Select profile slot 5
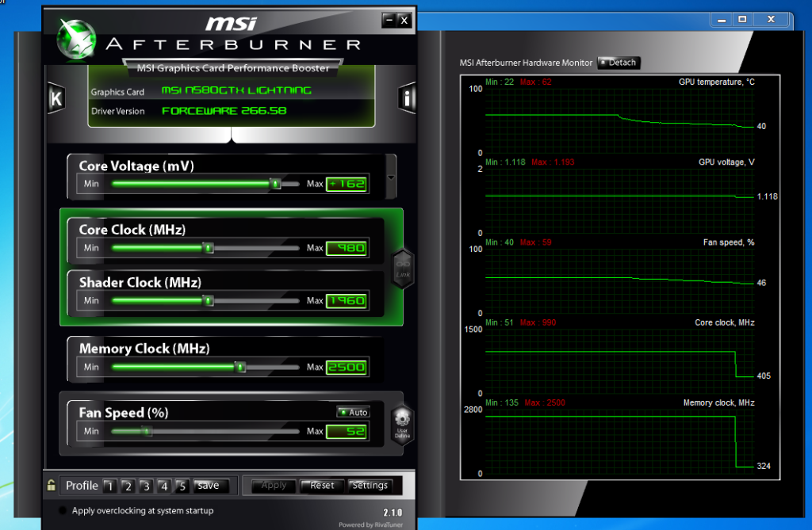Screen dimensions: 812x530 tap(182, 486)
